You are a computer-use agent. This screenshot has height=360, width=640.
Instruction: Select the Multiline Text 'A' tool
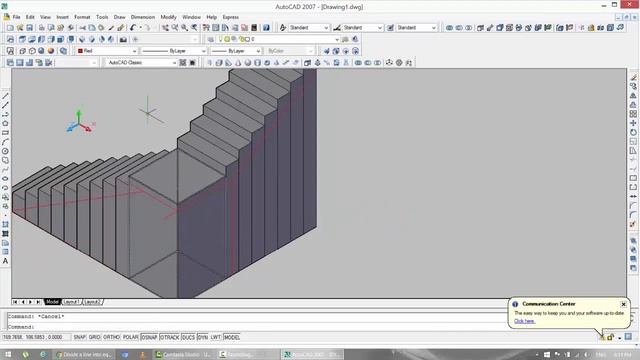click(x=5, y=261)
